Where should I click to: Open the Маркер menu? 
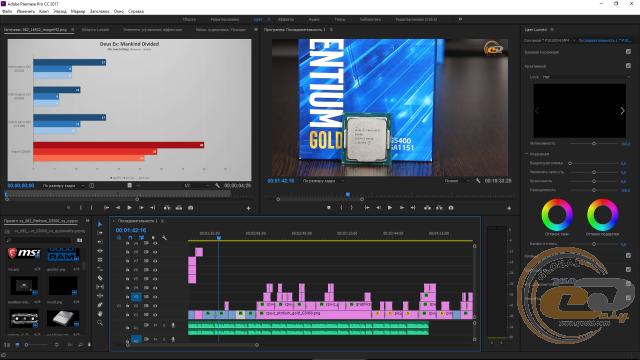(78, 11)
